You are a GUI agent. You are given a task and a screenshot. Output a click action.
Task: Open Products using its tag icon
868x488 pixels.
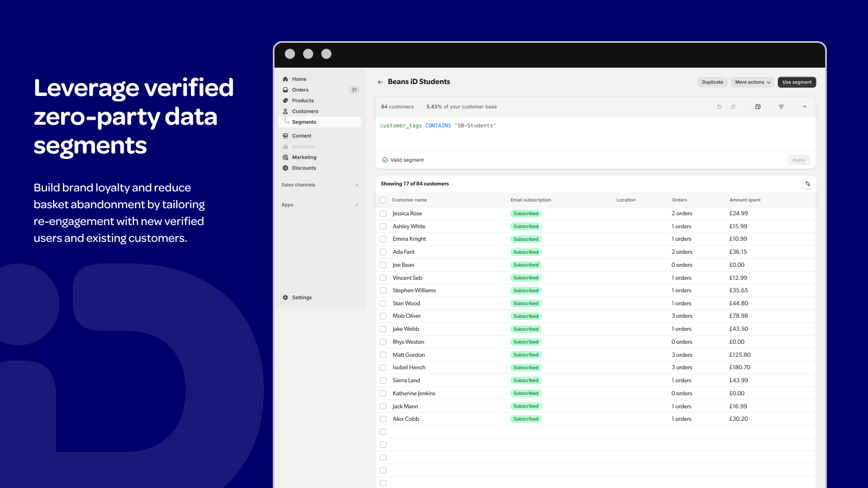click(285, 100)
